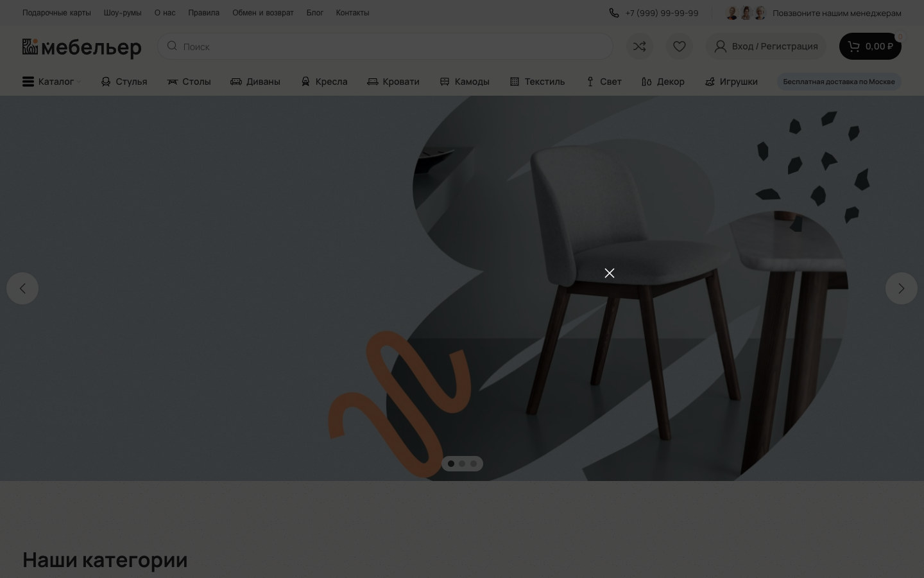Open the Контакты page

pyautogui.click(x=352, y=13)
